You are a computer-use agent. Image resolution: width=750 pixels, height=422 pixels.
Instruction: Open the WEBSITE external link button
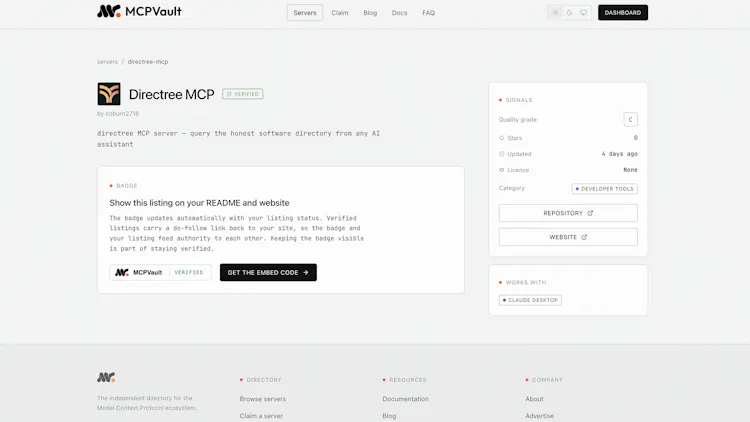[x=568, y=237]
